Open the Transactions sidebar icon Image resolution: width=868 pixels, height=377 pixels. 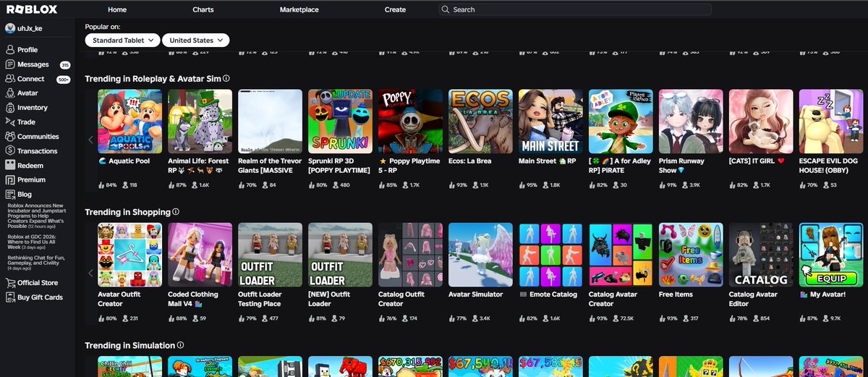10,151
